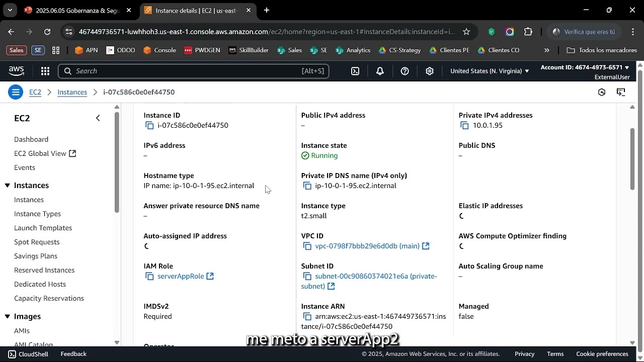The image size is (644, 362).
Task: Open the PWDGEN bookmark
Action: (x=202, y=50)
